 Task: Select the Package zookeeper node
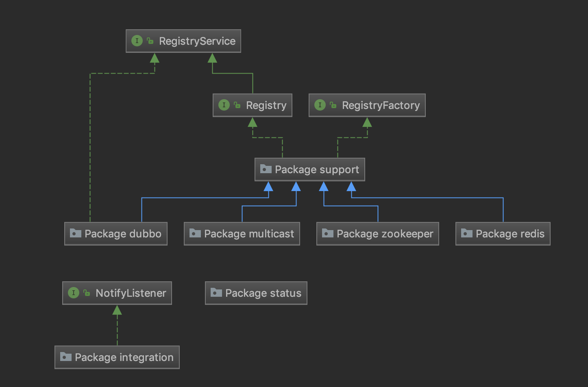[x=377, y=233]
